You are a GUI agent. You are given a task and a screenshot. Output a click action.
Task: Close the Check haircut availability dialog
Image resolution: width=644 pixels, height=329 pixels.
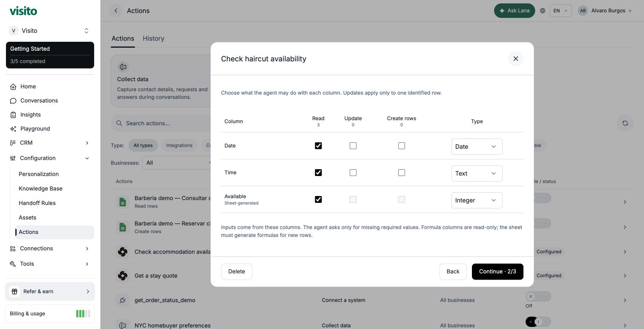(x=515, y=59)
